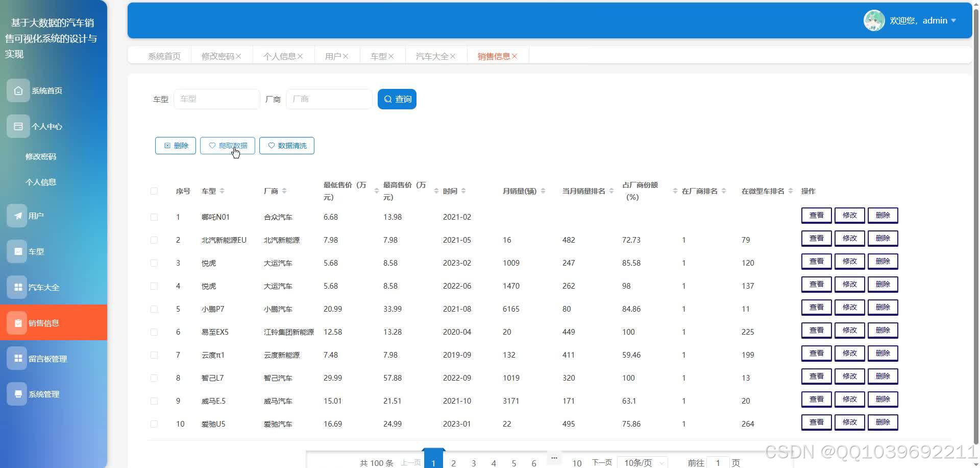This screenshot has height=468, width=980.
Task: Click 查看 for 智己L7 row
Action: pyautogui.click(x=817, y=377)
